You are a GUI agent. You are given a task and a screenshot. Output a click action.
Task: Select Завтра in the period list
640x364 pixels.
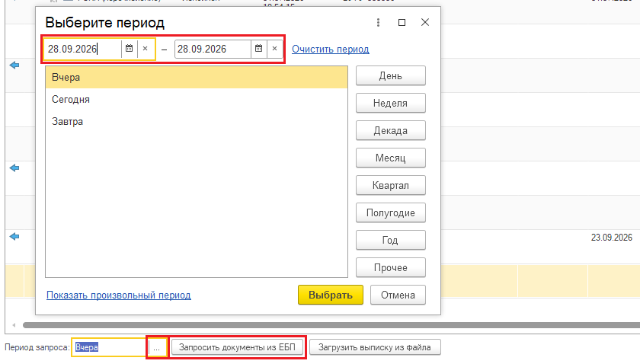point(197,122)
